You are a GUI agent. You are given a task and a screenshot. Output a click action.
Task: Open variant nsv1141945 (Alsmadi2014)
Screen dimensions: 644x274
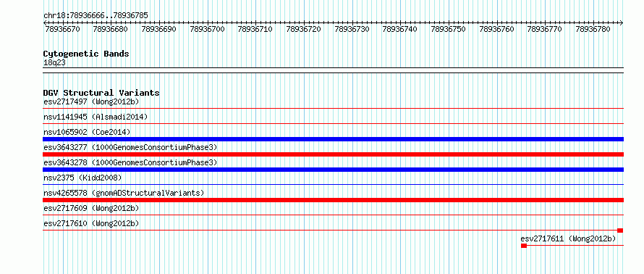[96, 117]
